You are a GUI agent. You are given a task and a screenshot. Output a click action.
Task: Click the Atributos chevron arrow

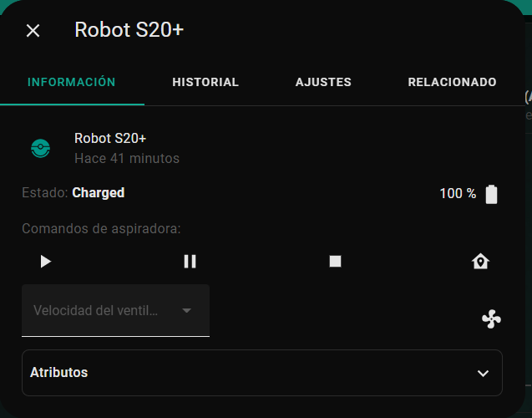pyautogui.click(x=482, y=373)
